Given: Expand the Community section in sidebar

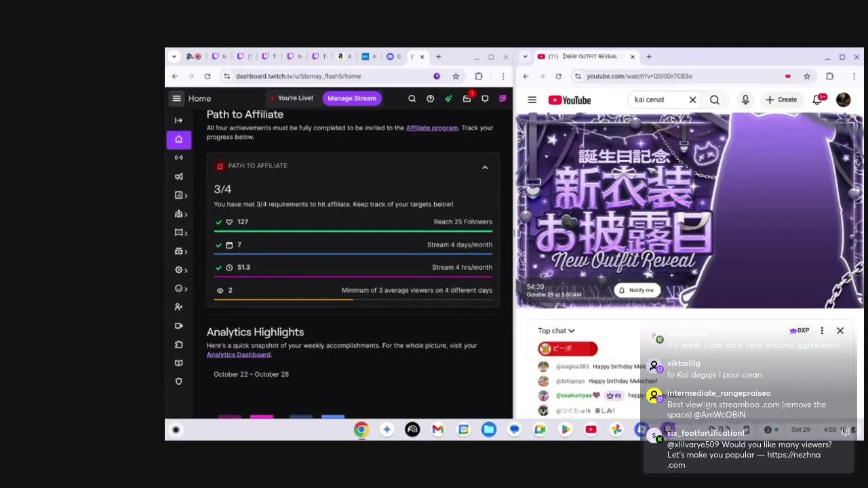Looking at the screenshot, I should click(x=180, y=214).
